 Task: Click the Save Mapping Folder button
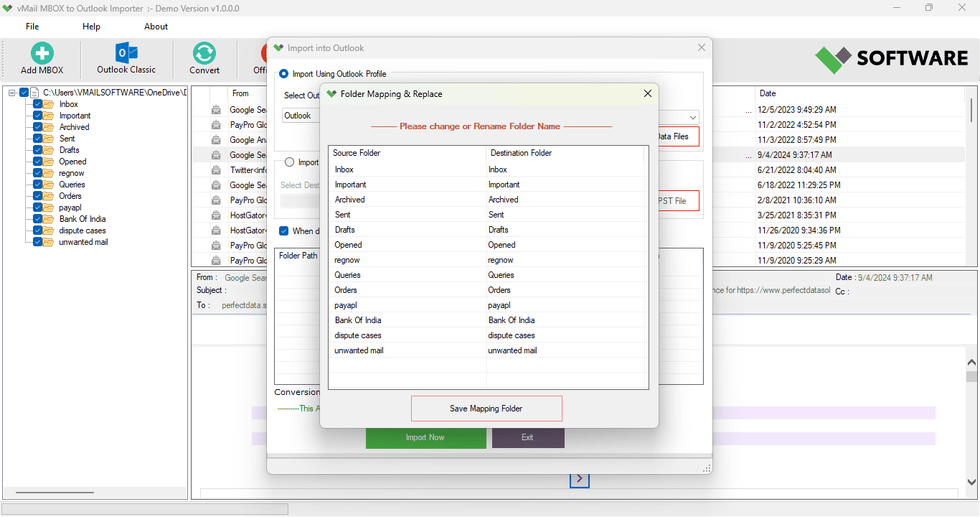pos(486,409)
